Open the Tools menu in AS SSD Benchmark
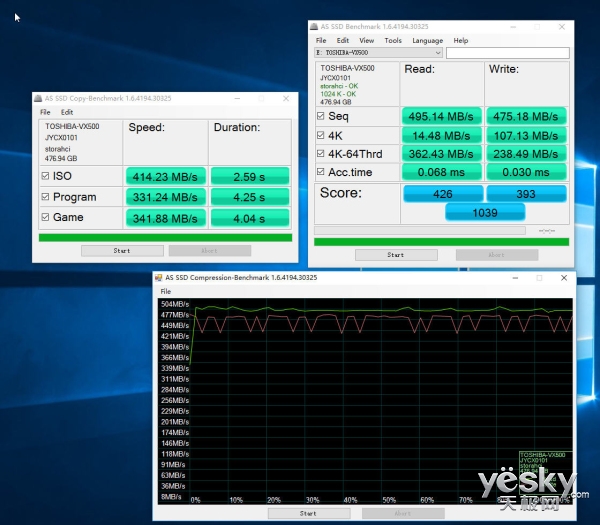The image size is (600, 525). (x=393, y=41)
